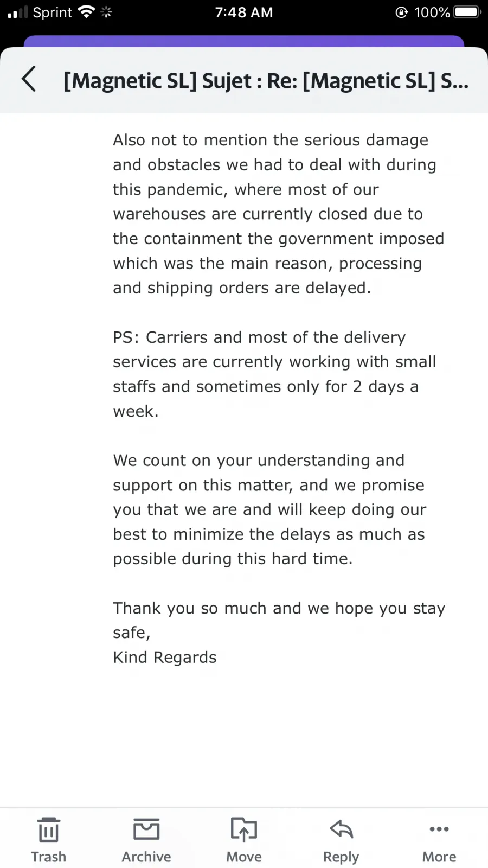
Task: Tap the purple stacked card behind header
Action: point(244,41)
